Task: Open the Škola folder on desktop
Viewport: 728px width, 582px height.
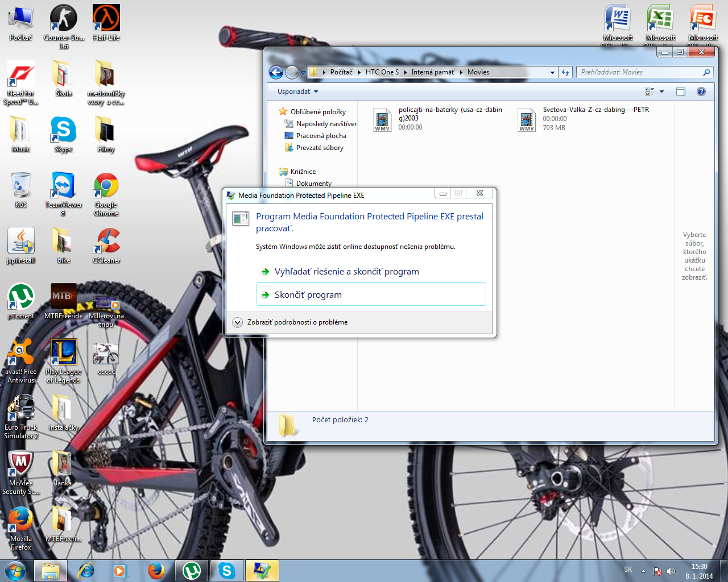Action: pos(64,79)
